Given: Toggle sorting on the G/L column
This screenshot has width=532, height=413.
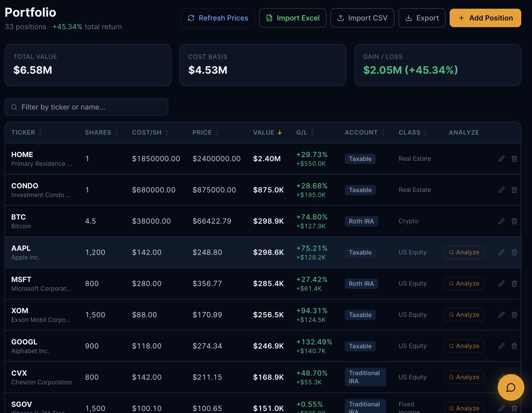Looking at the screenshot, I should tap(313, 133).
